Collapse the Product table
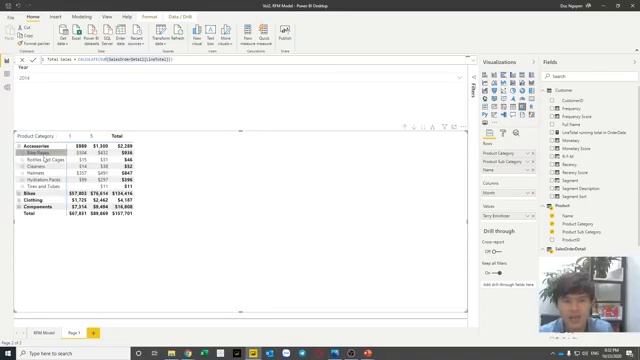This screenshot has width=640, height=360. pos(543,206)
